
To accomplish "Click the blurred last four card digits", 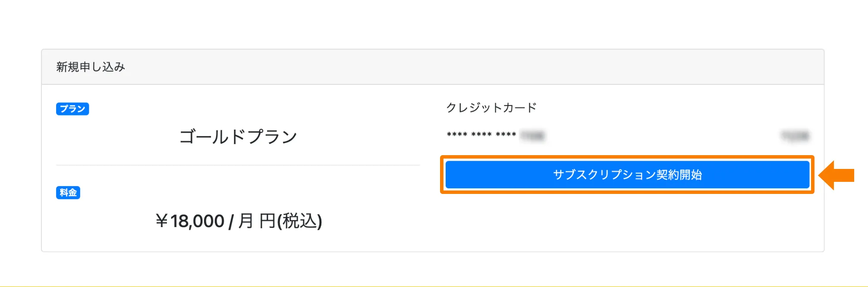I will 532,136.
